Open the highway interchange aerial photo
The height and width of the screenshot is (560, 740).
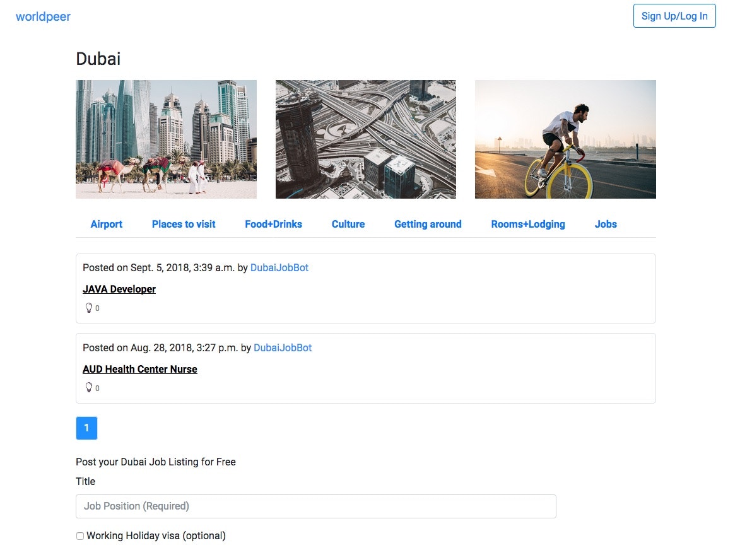coord(365,139)
